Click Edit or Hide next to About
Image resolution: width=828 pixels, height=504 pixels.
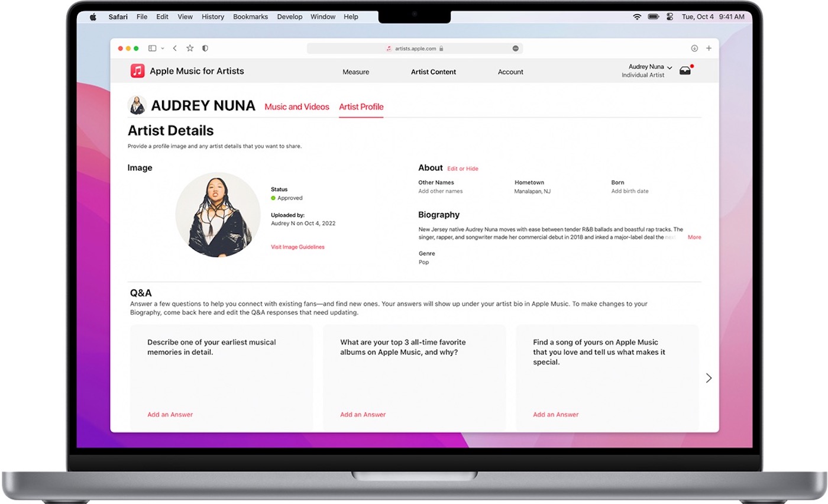462,169
